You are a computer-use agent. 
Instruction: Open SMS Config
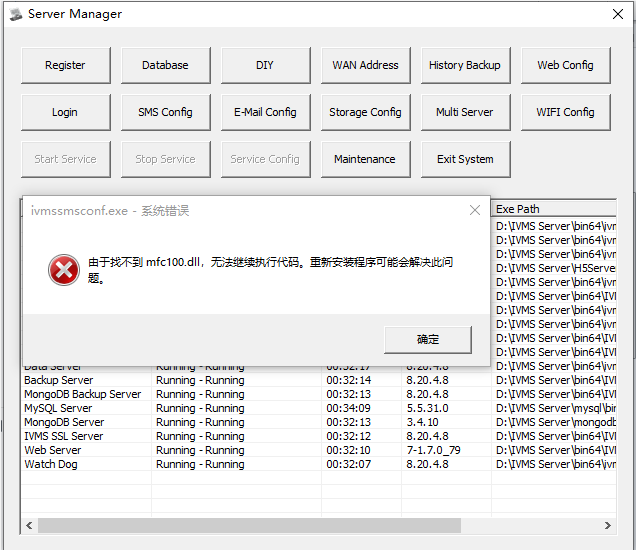[x=165, y=112]
